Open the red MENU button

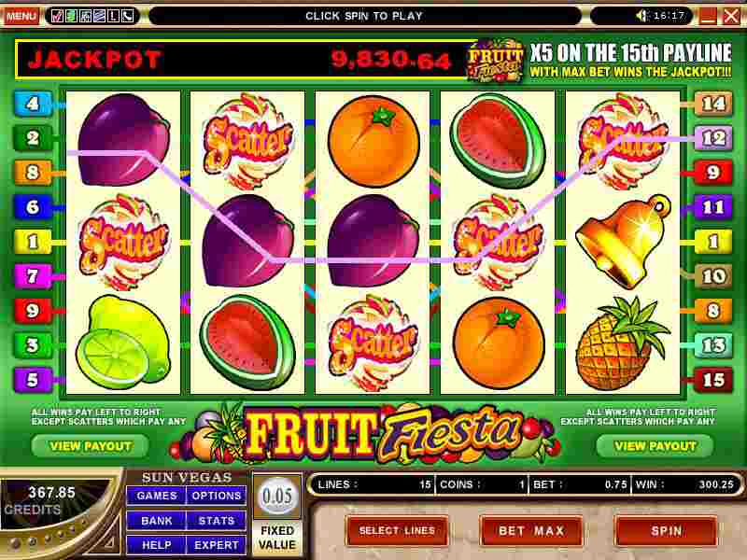21,16
